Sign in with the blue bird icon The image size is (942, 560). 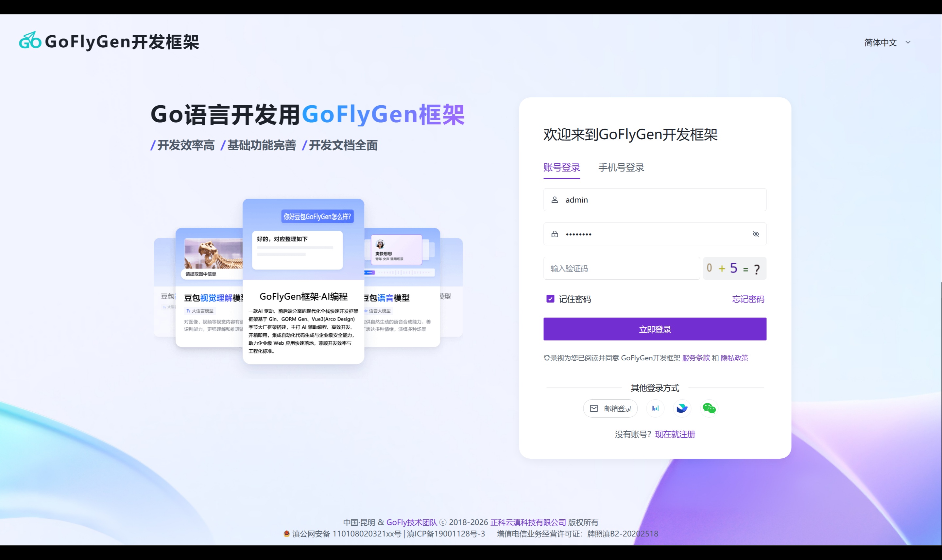pyautogui.click(x=682, y=408)
